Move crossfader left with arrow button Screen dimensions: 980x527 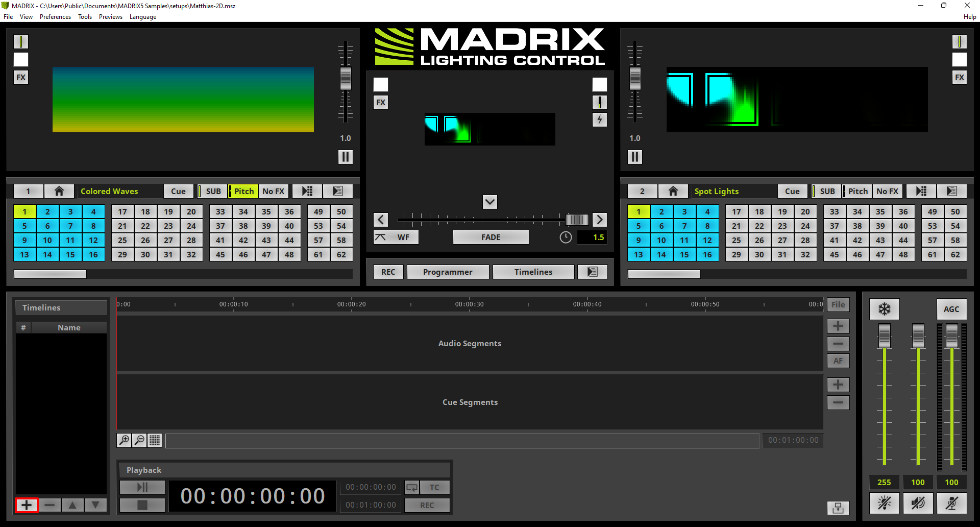[381, 220]
